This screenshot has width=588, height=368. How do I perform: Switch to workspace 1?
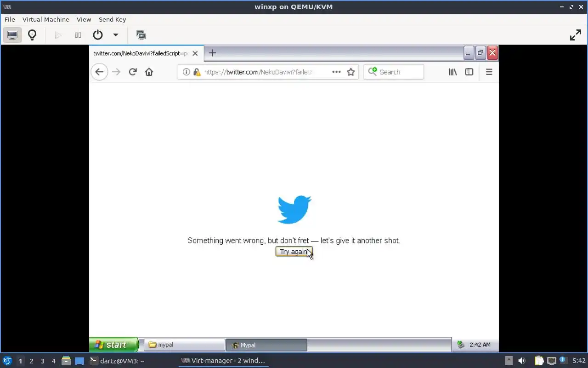[20, 361]
